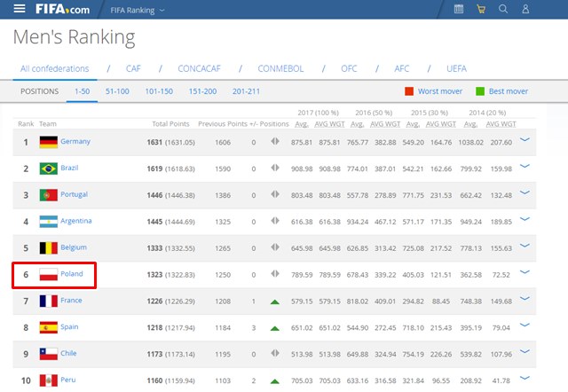Screen dimensions: 568x392
Task: Click the Poland flag icon
Action: (x=49, y=274)
